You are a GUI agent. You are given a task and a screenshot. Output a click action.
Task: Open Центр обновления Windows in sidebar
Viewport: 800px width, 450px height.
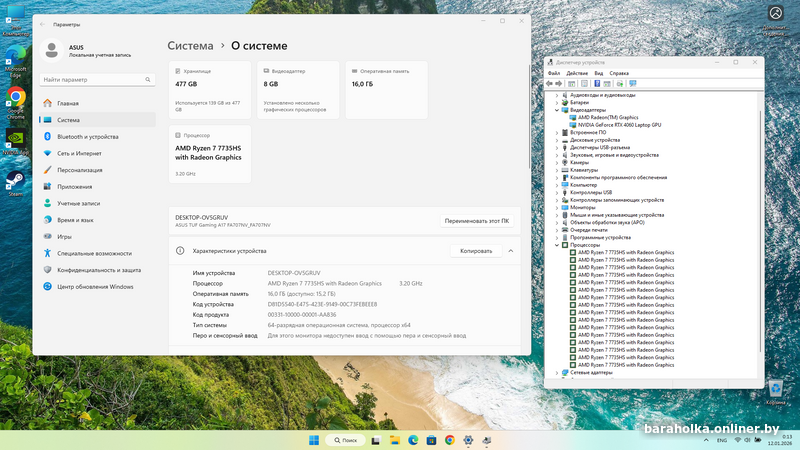pos(95,286)
